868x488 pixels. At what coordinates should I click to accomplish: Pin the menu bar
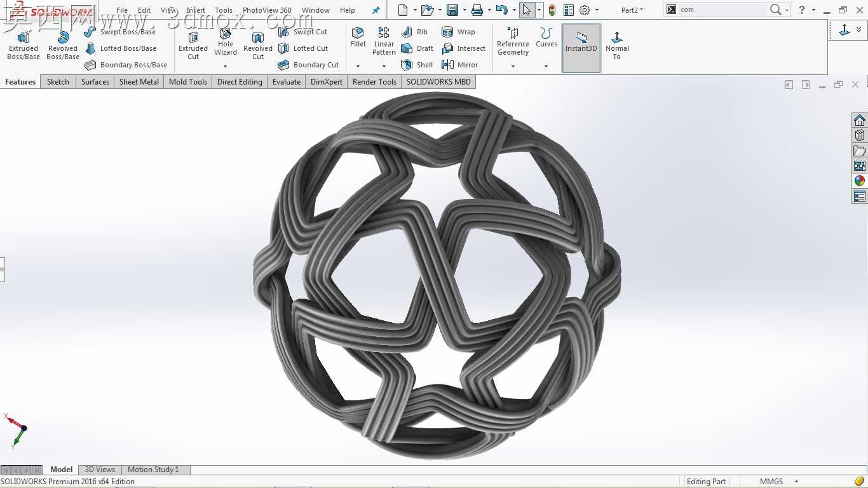(376, 10)
